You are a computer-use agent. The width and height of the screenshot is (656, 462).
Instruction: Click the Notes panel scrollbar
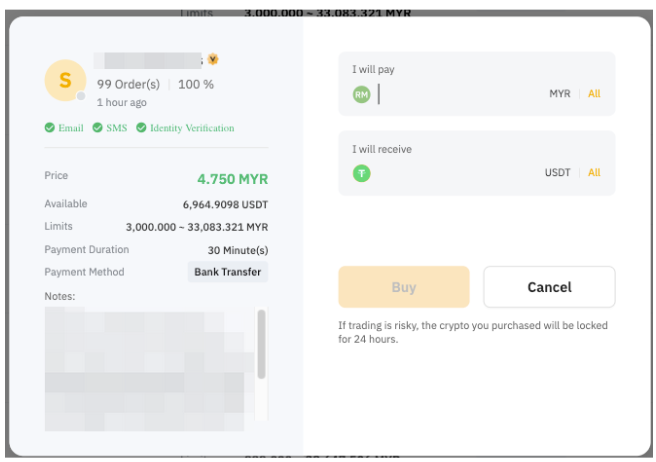262,345
